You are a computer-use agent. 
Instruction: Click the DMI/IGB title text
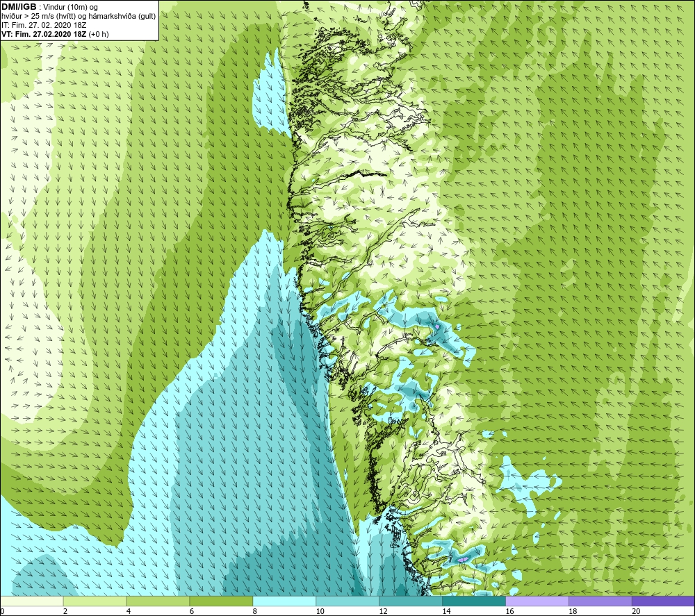(x=19, y=7)
